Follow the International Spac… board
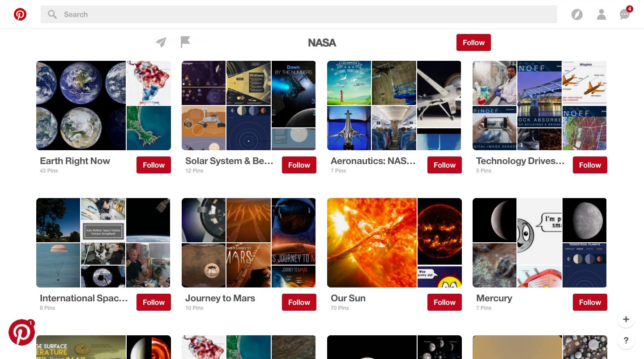 [154, 302]
